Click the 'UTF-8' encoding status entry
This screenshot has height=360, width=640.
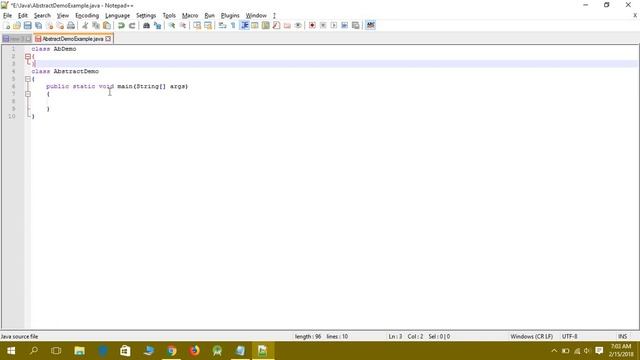pos(569,336)
